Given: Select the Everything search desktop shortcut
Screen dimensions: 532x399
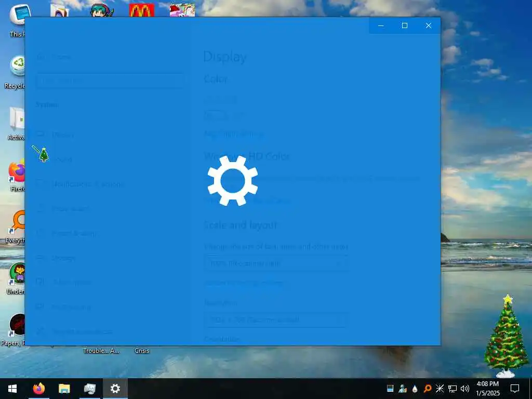Looking at the screenshot, I should [16, 228].
